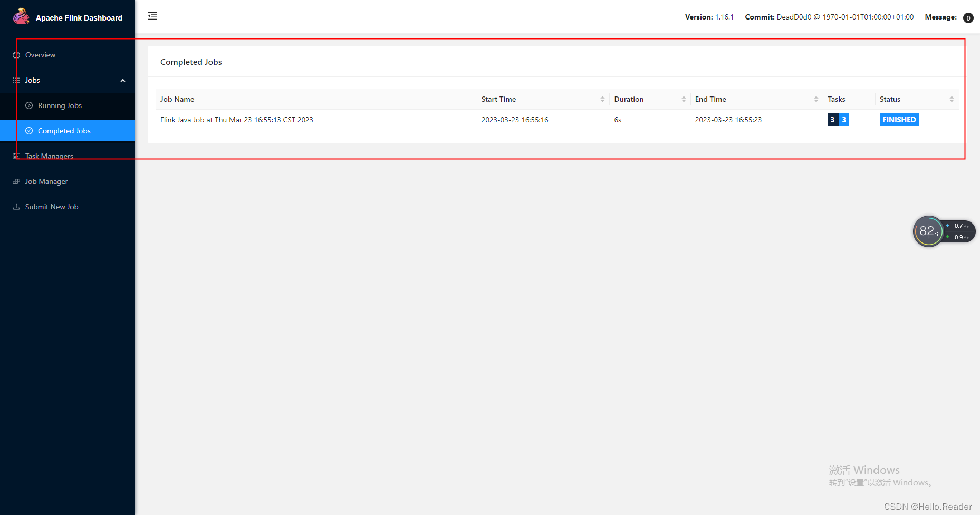Click the 0.9 K/s download speed readout
980x515 pixels.
click(x=963, y=237)
